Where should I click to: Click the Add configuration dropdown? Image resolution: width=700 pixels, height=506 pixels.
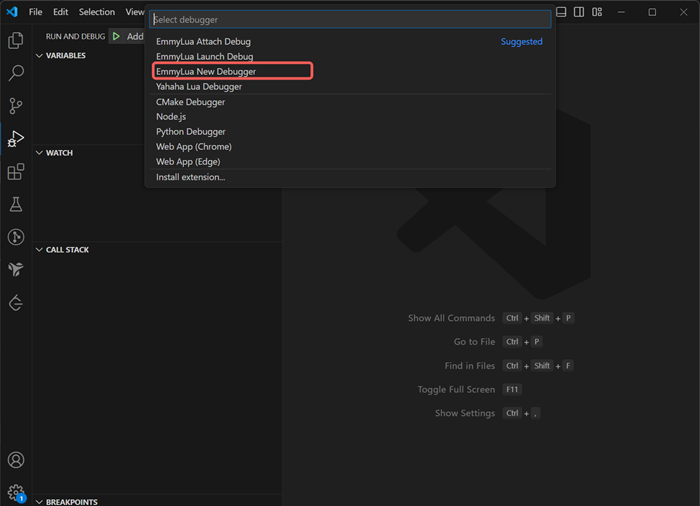point(135,37)
